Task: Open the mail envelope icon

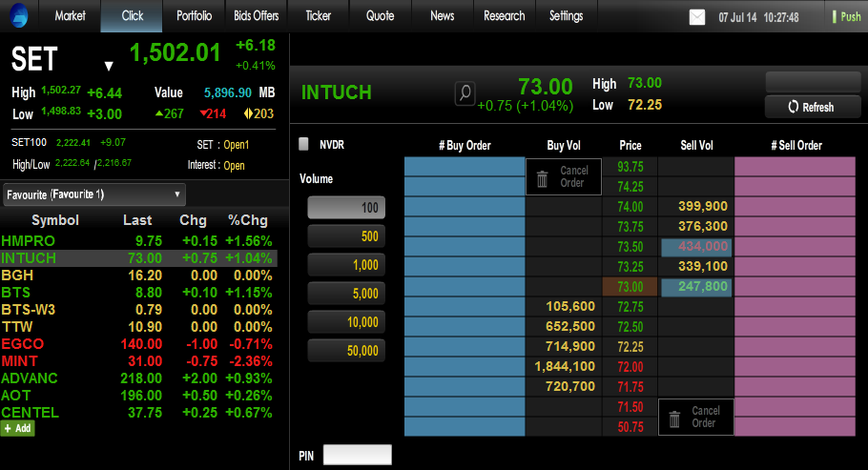Action: (x=697, y=17)
